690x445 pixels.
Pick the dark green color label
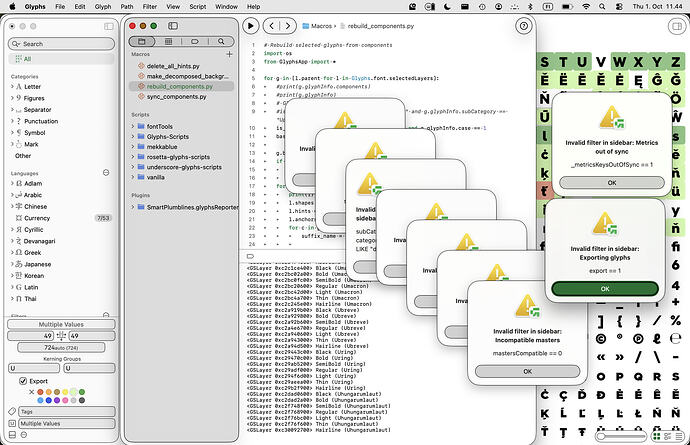pyautogui.click(x=82, y=392)
